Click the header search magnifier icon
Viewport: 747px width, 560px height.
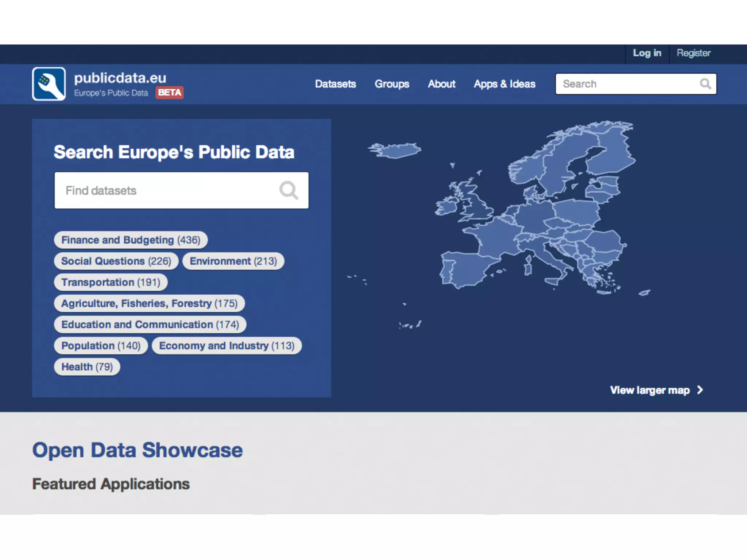pyautogui.click(x=705, y=84)
